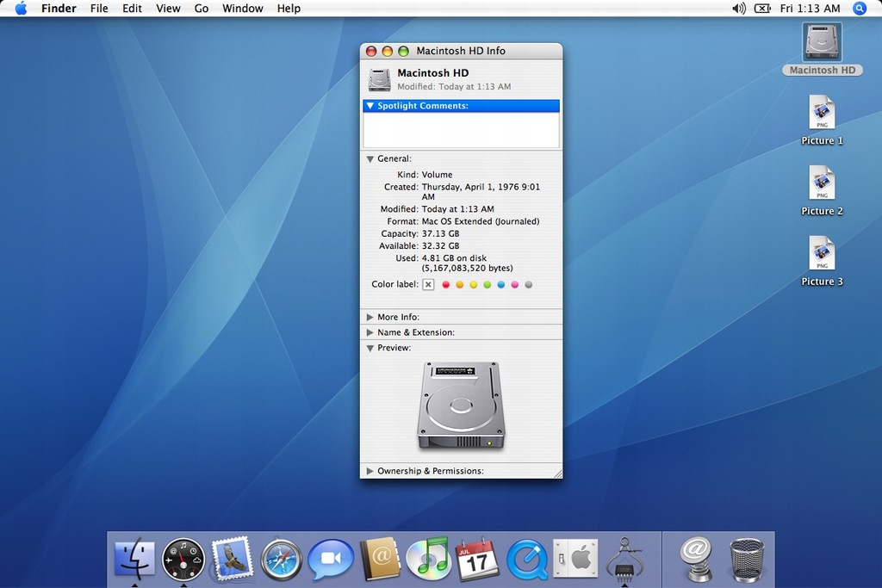
Task: Close the Macintosh HD Info window
Action: (371, 51)
